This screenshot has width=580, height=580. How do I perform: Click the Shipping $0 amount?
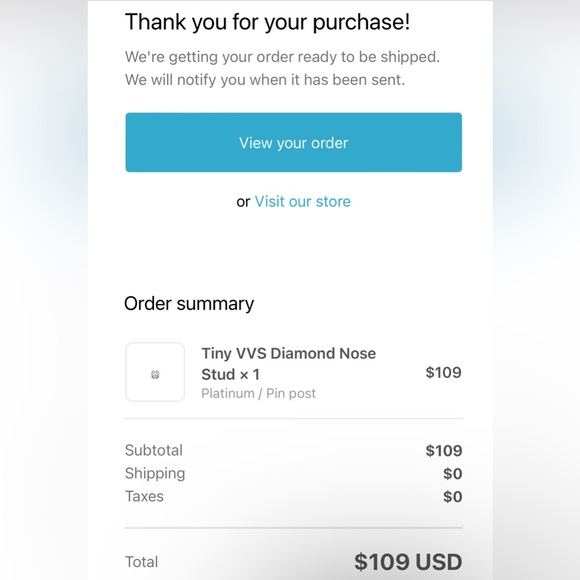(x=452, y=474)
